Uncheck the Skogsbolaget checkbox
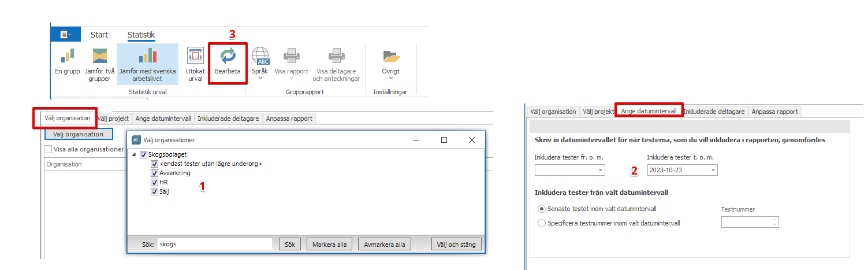Image resolution: width=868 pixels, height=270 pixels. [144, 155]
